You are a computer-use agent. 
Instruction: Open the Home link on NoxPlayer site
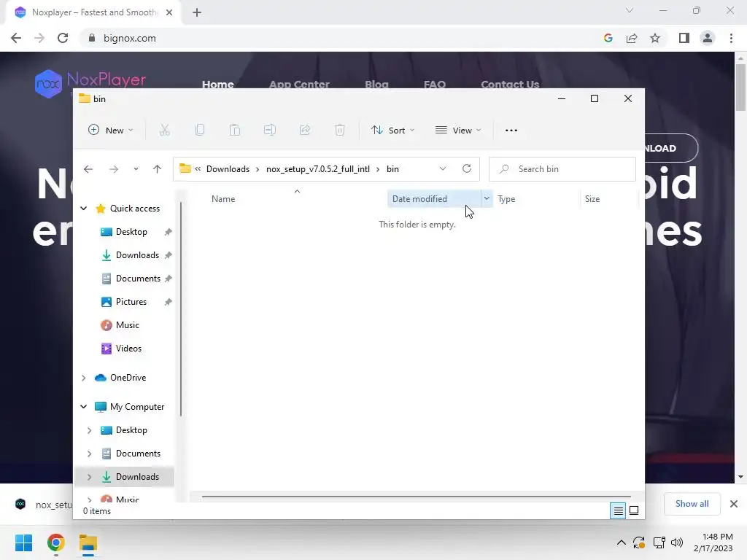tap(217, 85)
